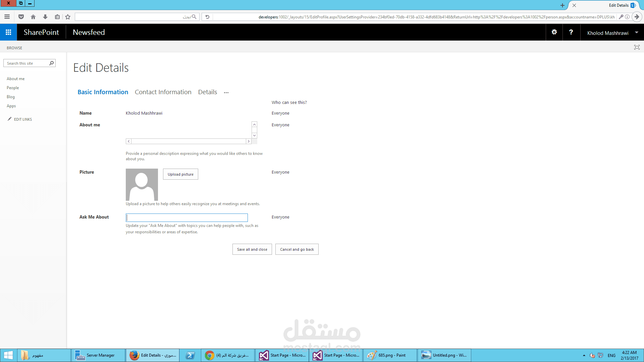This screenshot has height=362, width=644.
Task: Show hidden system tray icons
Action: point(584,355)
